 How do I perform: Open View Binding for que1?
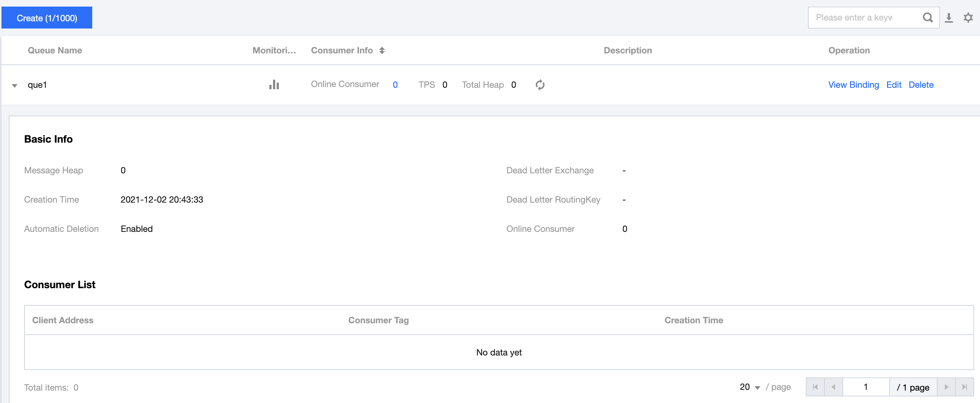click(x=853, y=85)
